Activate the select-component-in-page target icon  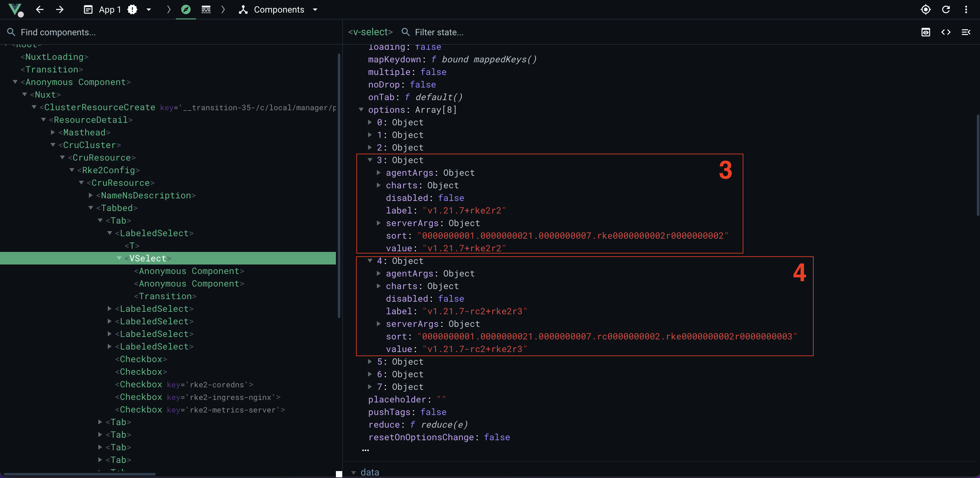coord(925,9)
